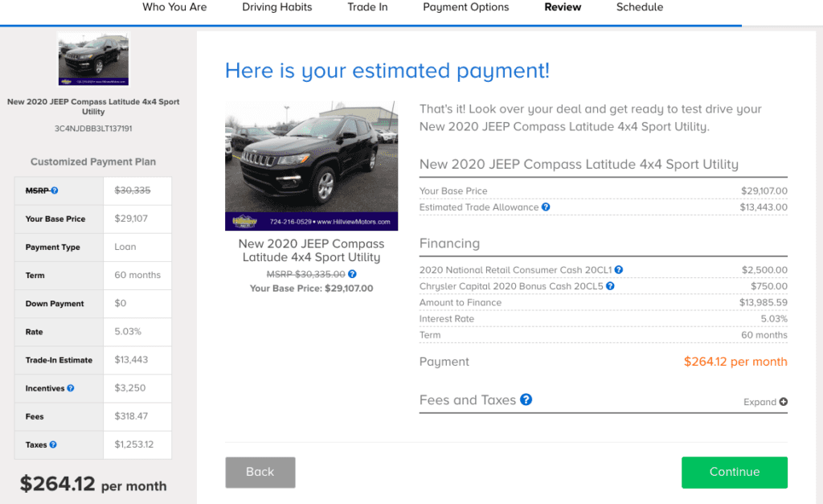Image resolution: width=823 pixels, height=504 pixels.
Task: Click the orange $264.12 per month payment amount
Action: (x=735, y=362)
